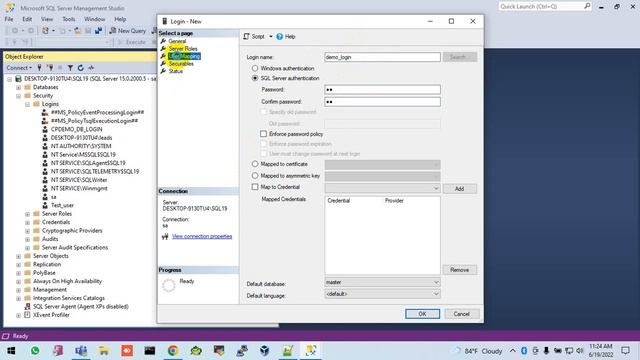
Task: Open the Tools menu
Action: pyautogui.click(x=69, y=19)
